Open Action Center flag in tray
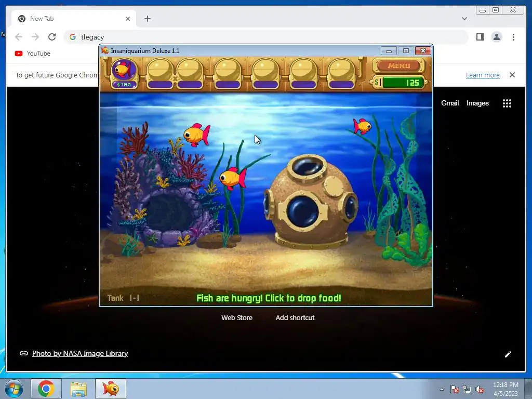Viewport: 532px width, 399px height. pyautogui.click(x=454, y=389)
